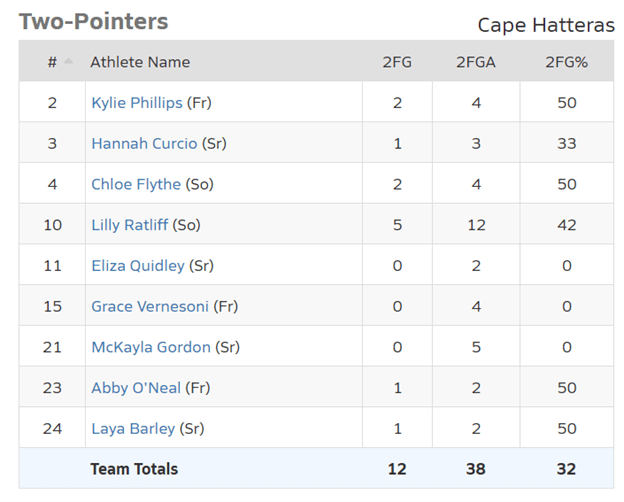The width and height of the screenshot is (624, 502).
Task: Select Lilly Ratliff's 2FGA value 12
Action: pyautogui.click(x=476, y=225)
